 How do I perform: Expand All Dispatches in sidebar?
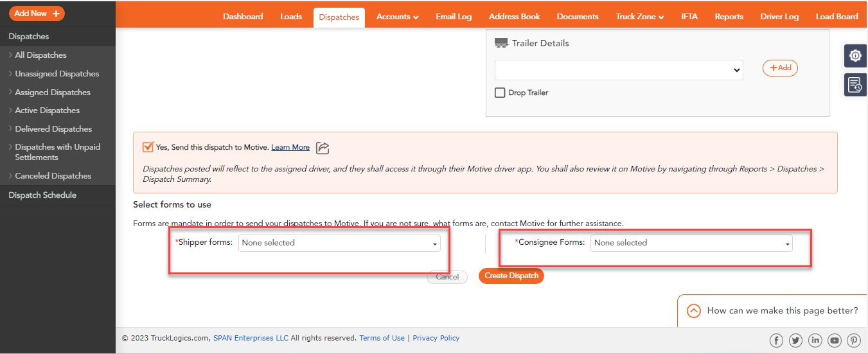click(x=40, y=55)
